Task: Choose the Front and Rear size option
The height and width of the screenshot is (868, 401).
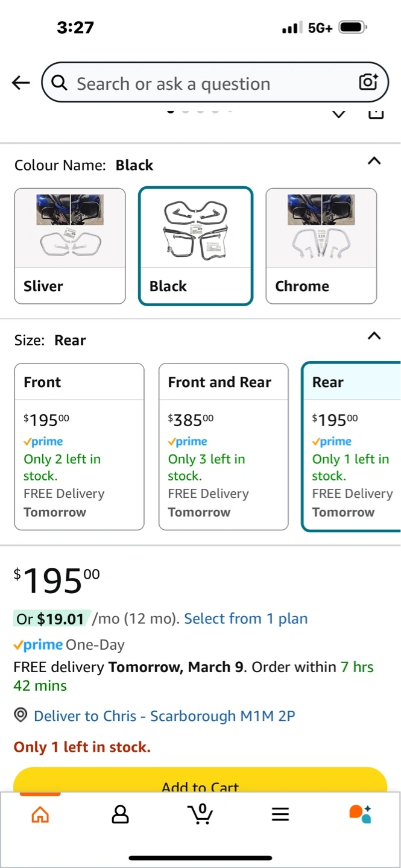Action: point(223,446)
